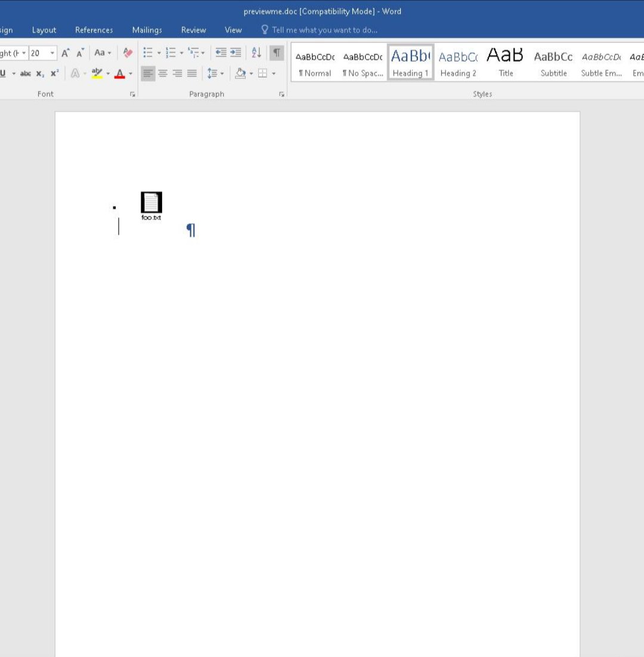Sort the selected text alphabetically
This screenshot has width=644, height=657.
(256, 53)
